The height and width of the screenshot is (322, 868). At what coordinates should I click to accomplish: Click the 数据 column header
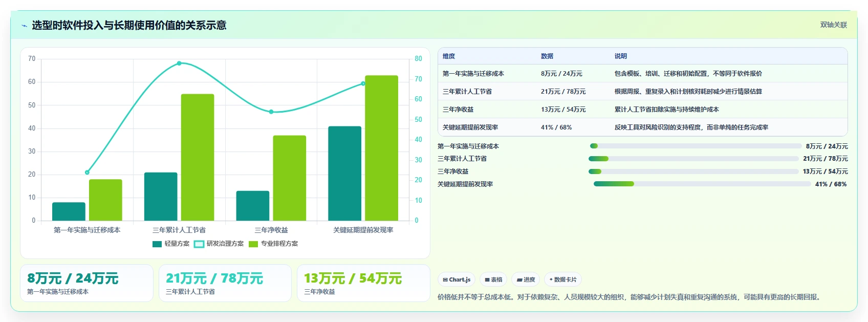tap(547, 56)
